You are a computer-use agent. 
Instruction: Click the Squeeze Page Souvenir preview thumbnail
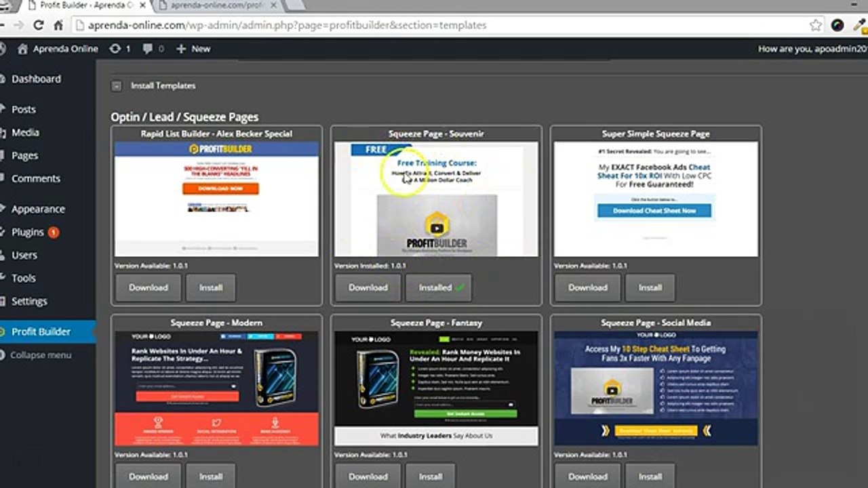[x=436, y=199]
